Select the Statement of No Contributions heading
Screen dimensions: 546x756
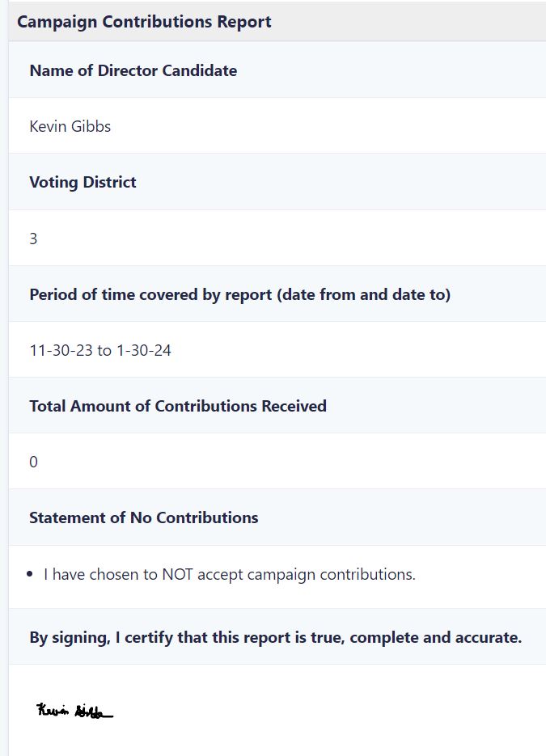pos(144,517)
